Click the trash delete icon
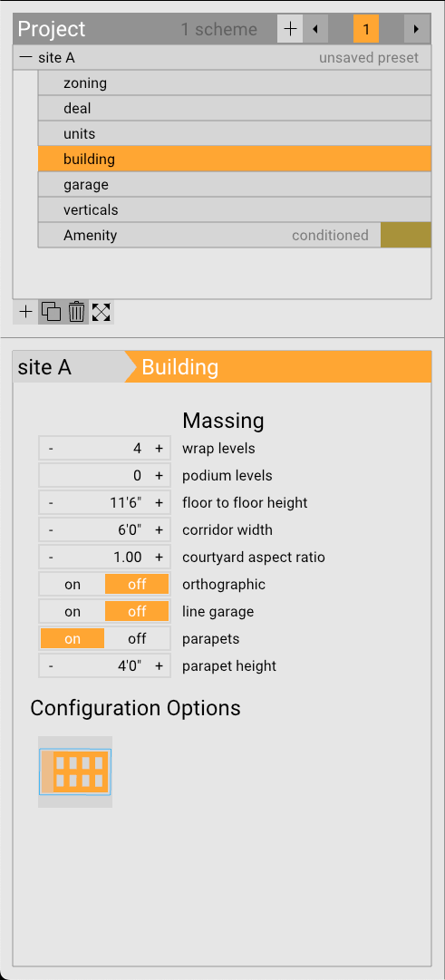The image size is (445, 980). point(76,311)
